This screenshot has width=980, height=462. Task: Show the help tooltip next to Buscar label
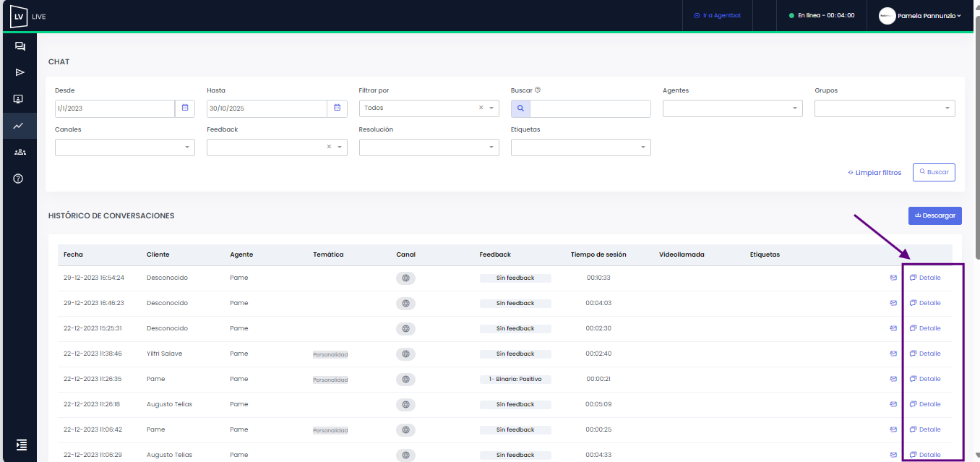[x=538, y=90]
